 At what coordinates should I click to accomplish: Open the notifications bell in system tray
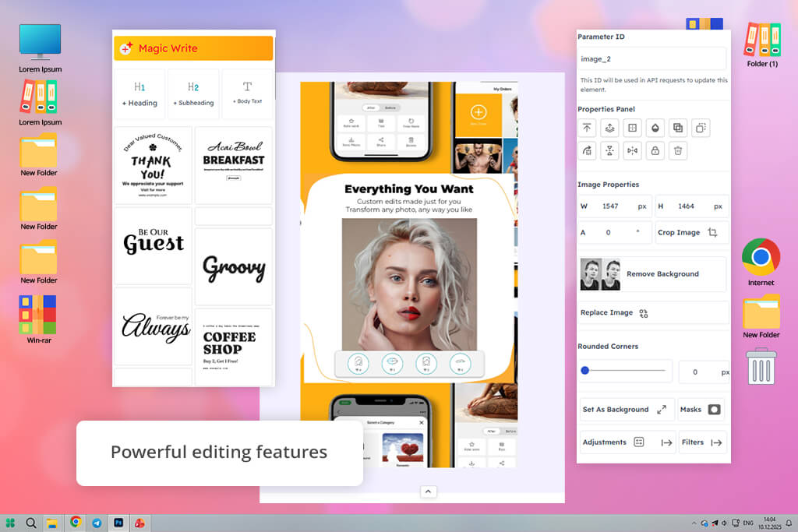pos(789,523)
